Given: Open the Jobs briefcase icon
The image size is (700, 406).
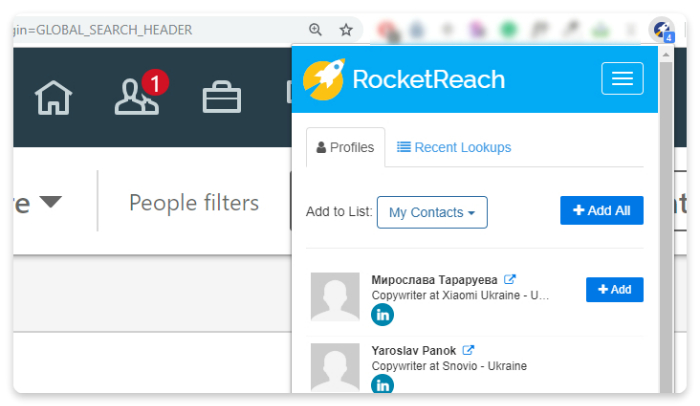Looking at the screenshot, I should [x=222, y=97].
